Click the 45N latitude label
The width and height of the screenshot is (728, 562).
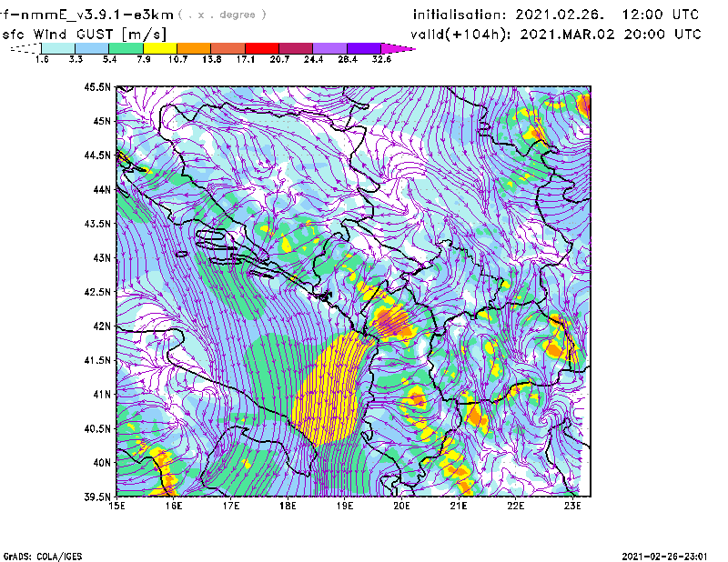click(x=102, y=121)
